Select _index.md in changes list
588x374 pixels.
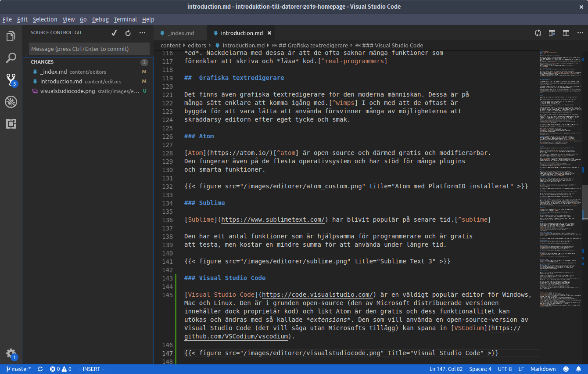pyautogui.click(x=88, y=72)
